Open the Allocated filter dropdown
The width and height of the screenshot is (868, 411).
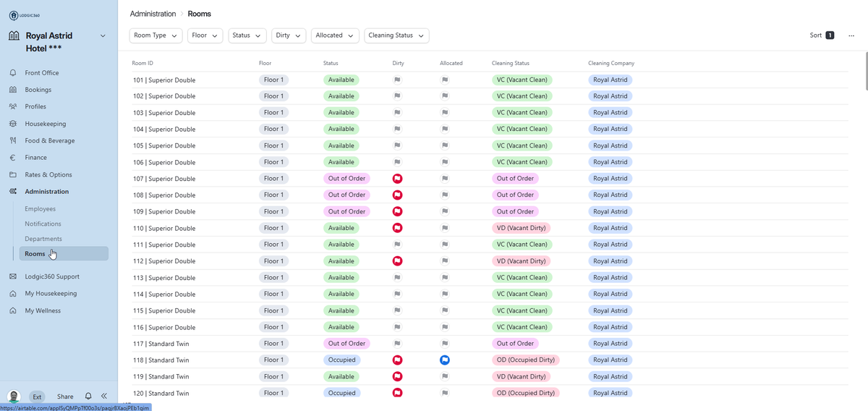(x=335, y=35)
